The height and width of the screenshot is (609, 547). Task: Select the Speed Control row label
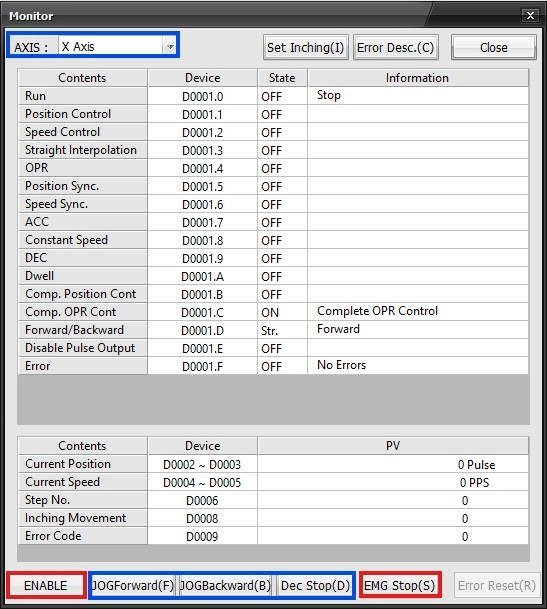pyautogui.click(x=82, y=132)
